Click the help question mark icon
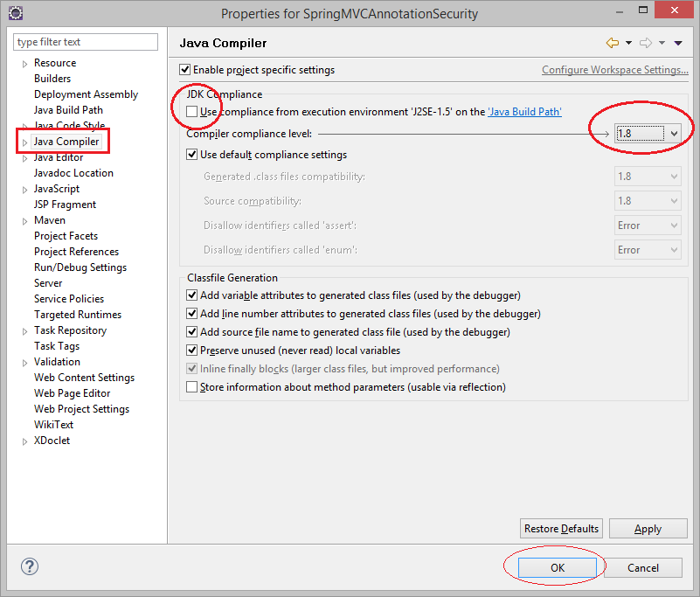Viewport: 700px width, 597px height. [x=30, y=566]
